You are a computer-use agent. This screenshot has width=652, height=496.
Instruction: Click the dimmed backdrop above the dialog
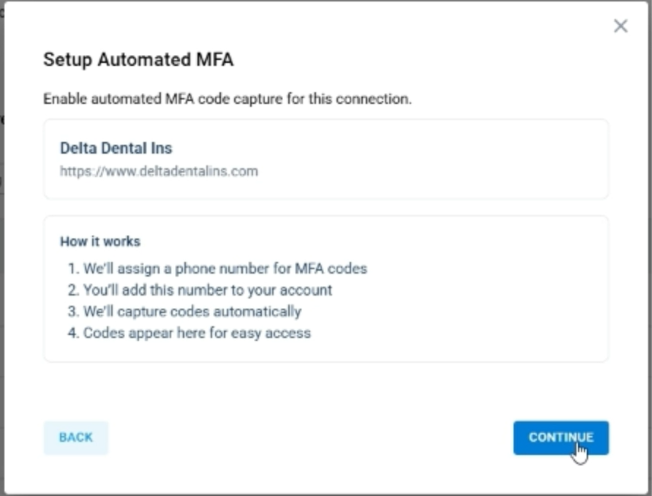point(300,1)
